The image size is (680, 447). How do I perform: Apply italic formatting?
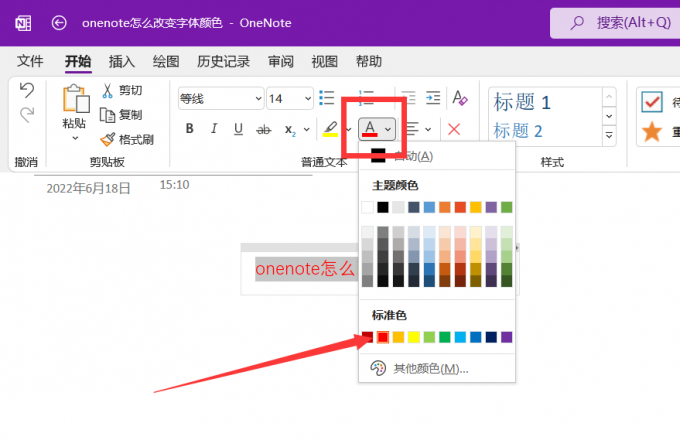pos(214,129)
